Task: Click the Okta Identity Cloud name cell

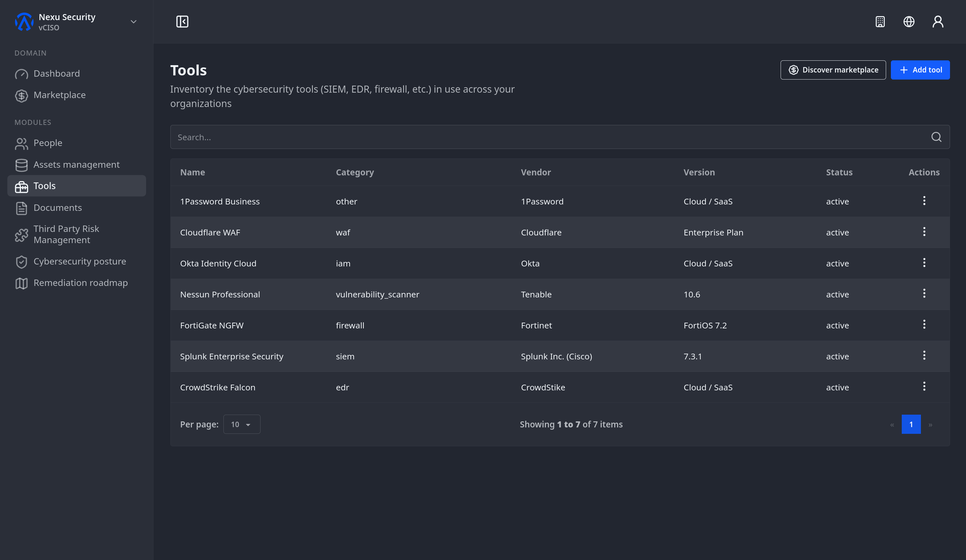Action: [x=218, y=264]
